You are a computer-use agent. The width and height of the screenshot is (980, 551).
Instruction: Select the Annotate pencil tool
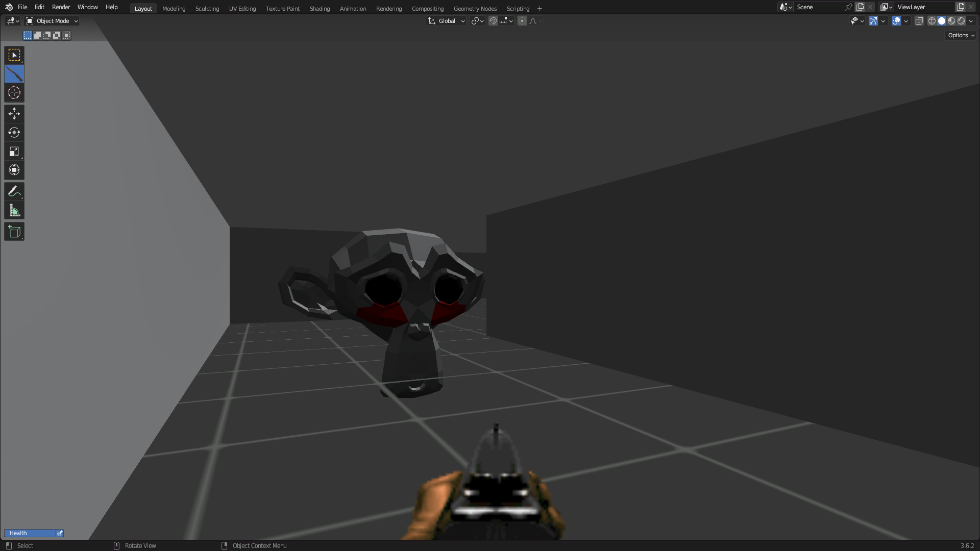click(x=14, y=191)
